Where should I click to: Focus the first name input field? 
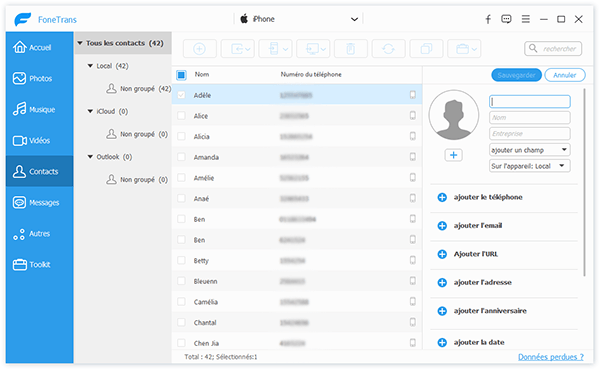click(530, 101)
